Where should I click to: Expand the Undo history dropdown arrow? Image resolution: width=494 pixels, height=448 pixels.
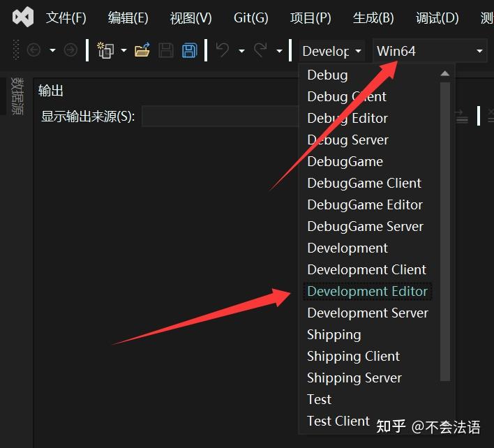(x=241, y=51)
